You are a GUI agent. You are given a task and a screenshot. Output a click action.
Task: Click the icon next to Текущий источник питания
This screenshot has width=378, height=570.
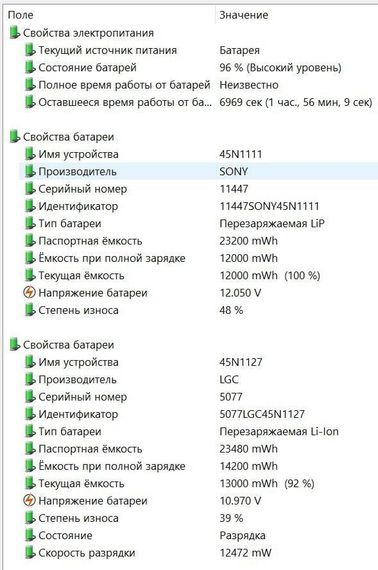(30, 50)
